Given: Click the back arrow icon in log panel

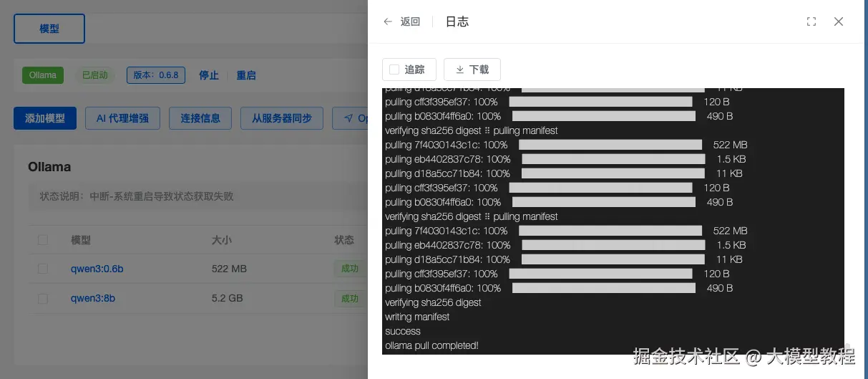Looking at the screenshot, I should pos(388,21).
